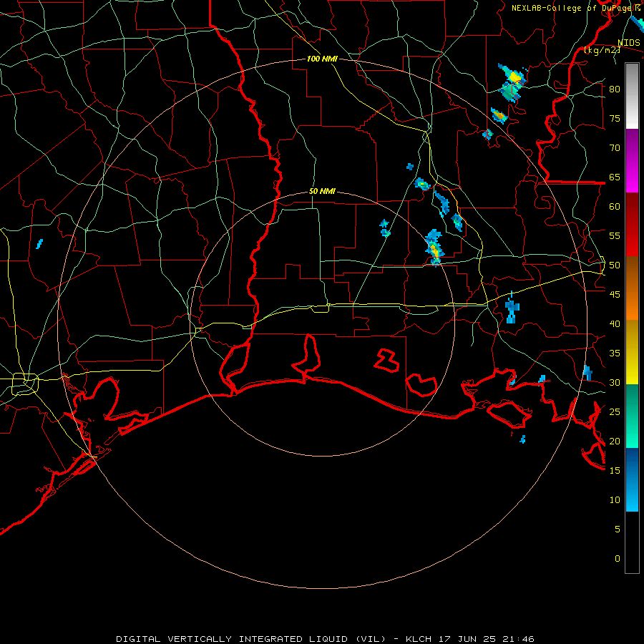Click the 40 value on color scale

coord(615,323)
